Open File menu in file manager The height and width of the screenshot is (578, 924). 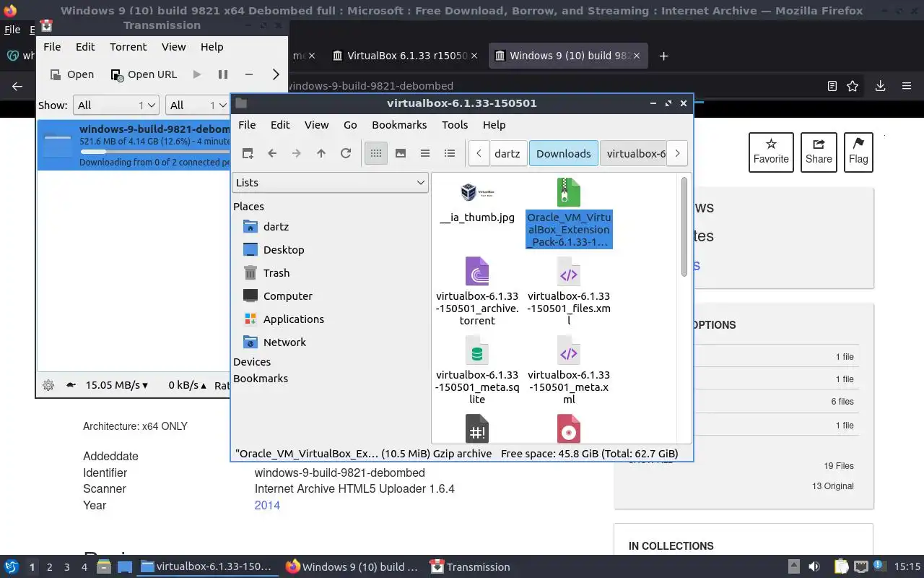pyautogui.click(x=247, y=125)
